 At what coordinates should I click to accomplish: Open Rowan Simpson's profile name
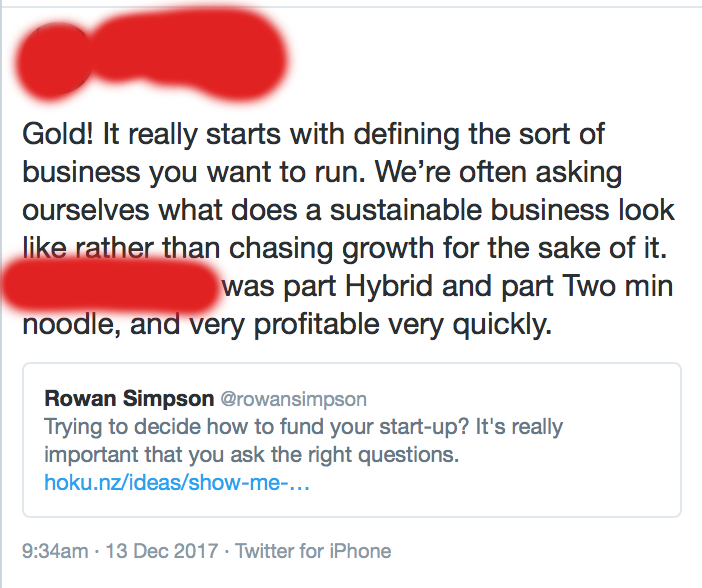pos(129,398)
